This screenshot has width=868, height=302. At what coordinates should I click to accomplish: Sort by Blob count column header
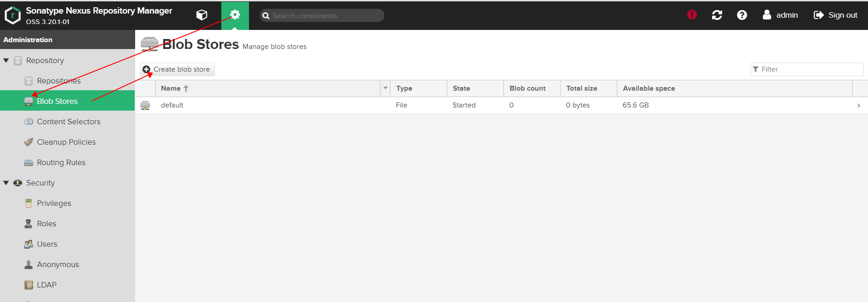click(532, 88)
